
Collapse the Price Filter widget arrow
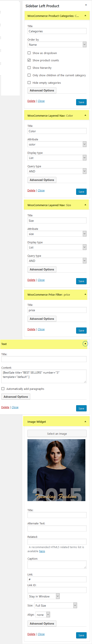[85, 294]
